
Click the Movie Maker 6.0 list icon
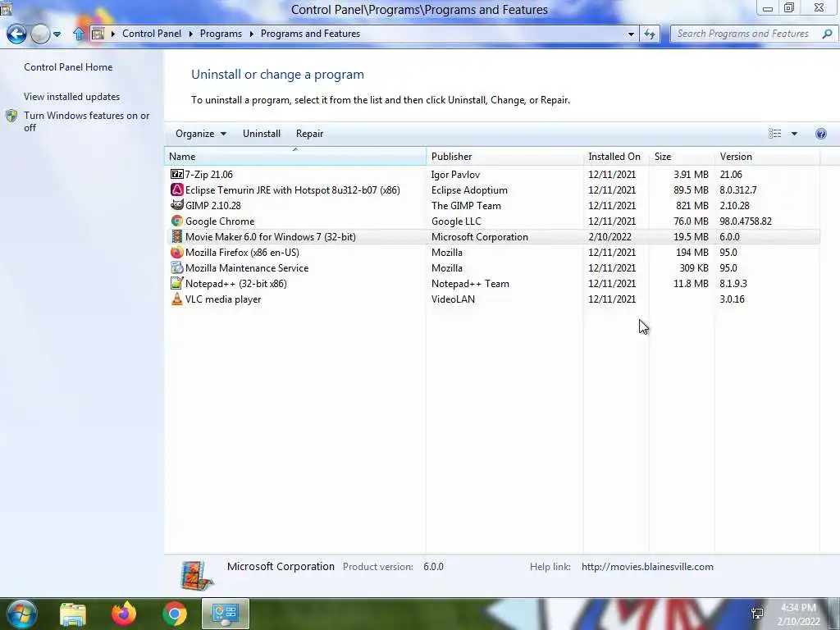point(177,236)
